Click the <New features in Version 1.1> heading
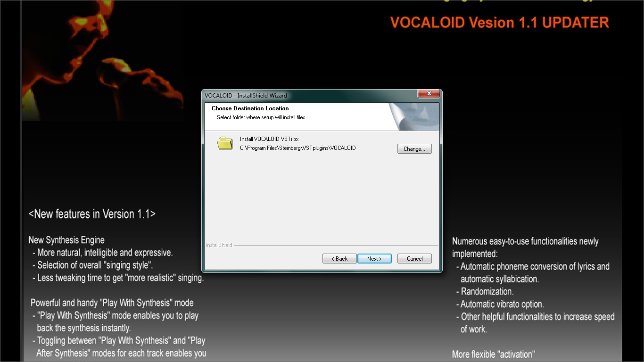Image resolution: width=644 pixels, height=362 pixels. [x=92, y=214]
